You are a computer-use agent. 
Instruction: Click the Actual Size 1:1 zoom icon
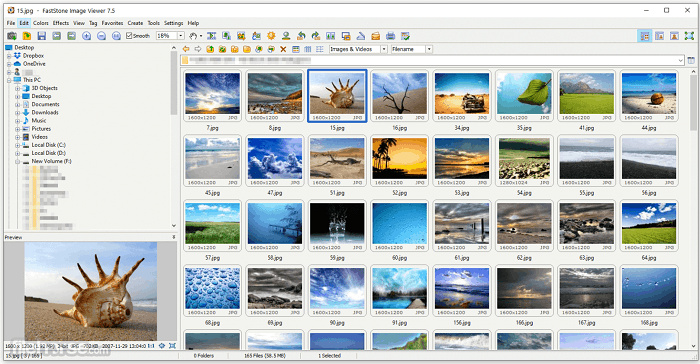coord(116,36)
